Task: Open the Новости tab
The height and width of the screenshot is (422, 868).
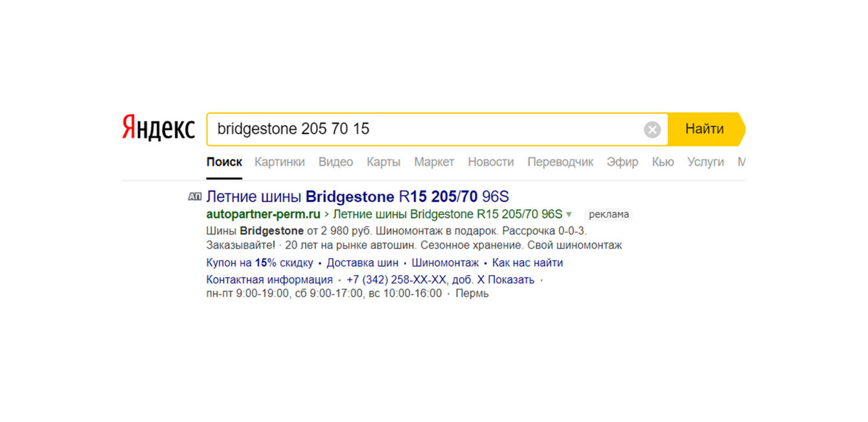Action: pos(490,162)
